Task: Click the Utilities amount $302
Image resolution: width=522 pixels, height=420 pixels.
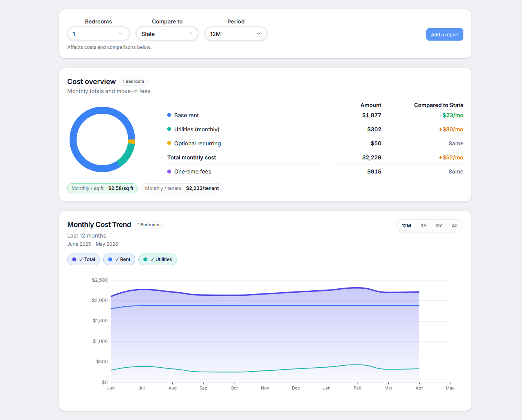Action: tap(374, 129)
